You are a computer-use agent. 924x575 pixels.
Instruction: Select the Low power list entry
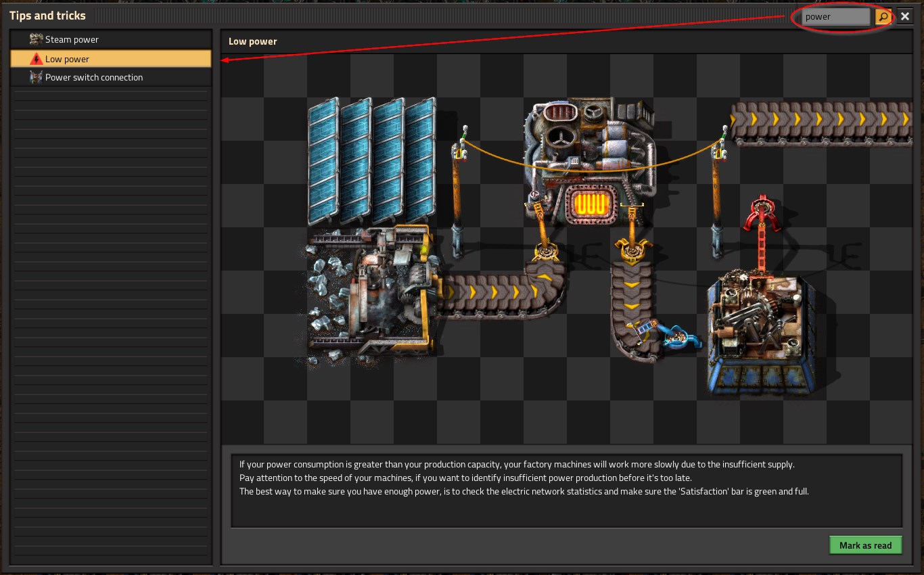pos(111,59)
